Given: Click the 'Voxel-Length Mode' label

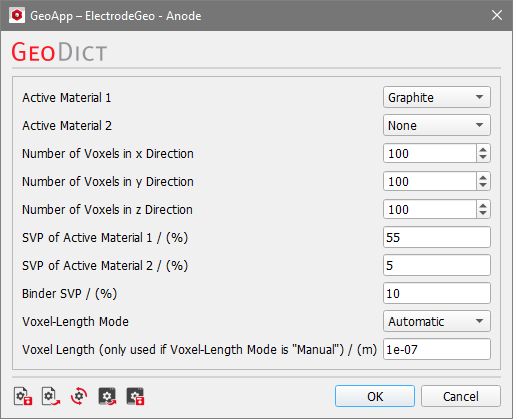Looking at the screenshot, I should click(75, 322).
